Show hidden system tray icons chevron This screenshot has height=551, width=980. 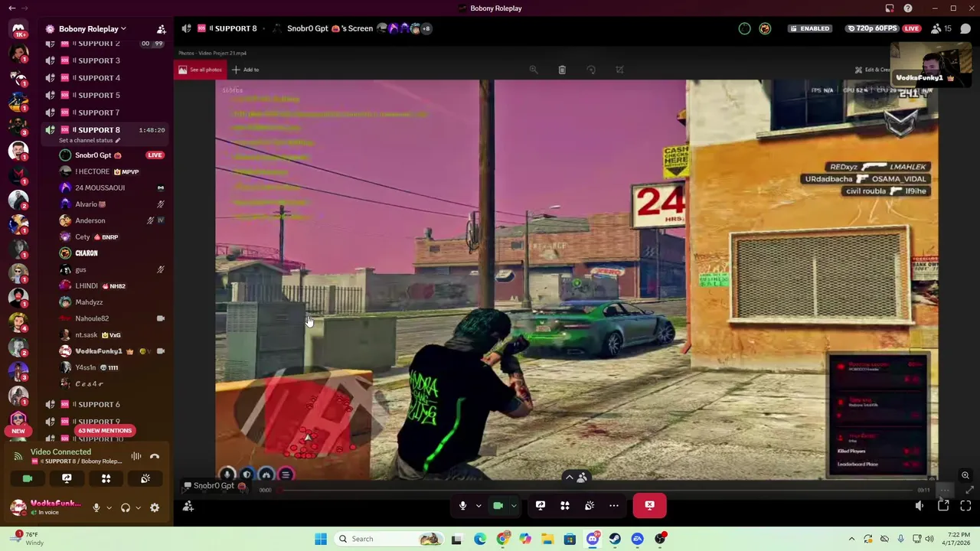851,539
